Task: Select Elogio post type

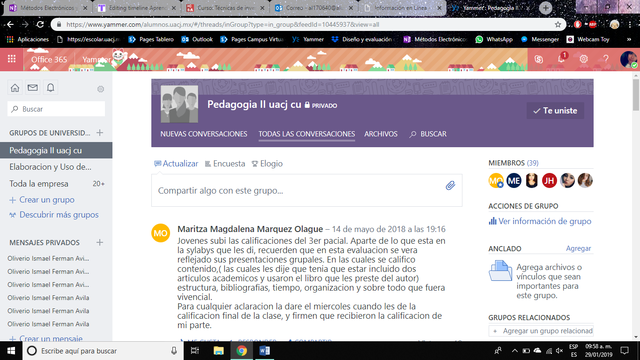Action: (x=267, y=164)
